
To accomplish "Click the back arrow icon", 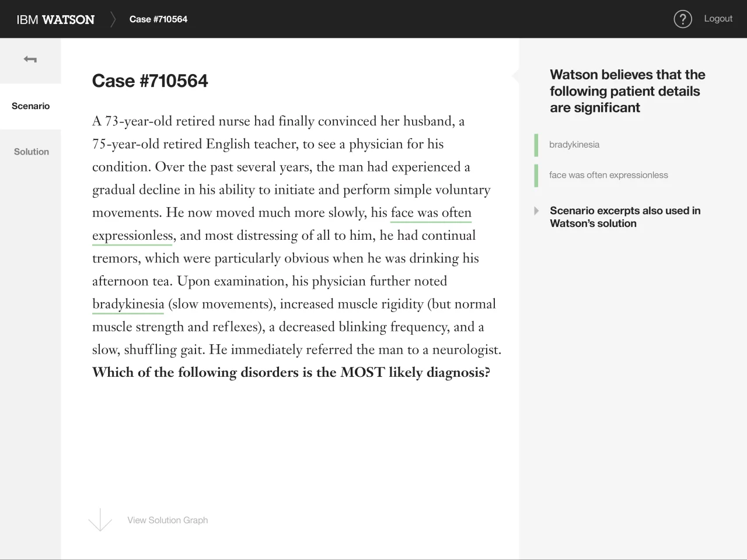I will click(x=30, y=60).
